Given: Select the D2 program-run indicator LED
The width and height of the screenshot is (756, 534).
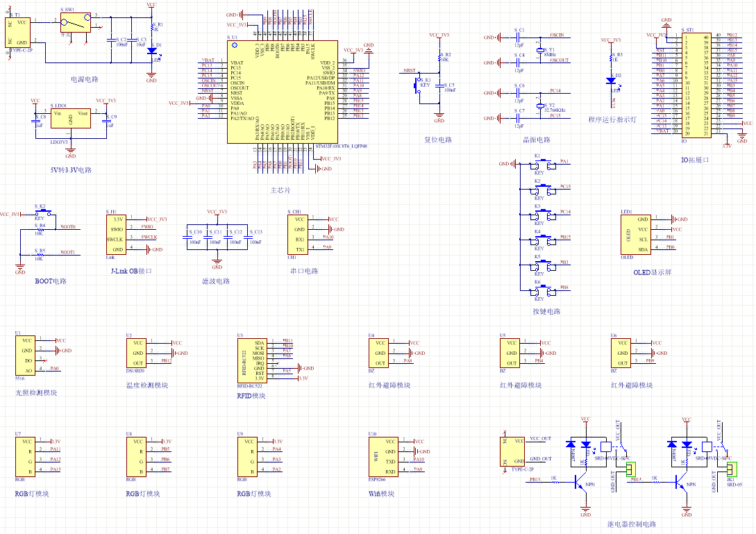Looking at the screenshot, I should click(610, 81).
